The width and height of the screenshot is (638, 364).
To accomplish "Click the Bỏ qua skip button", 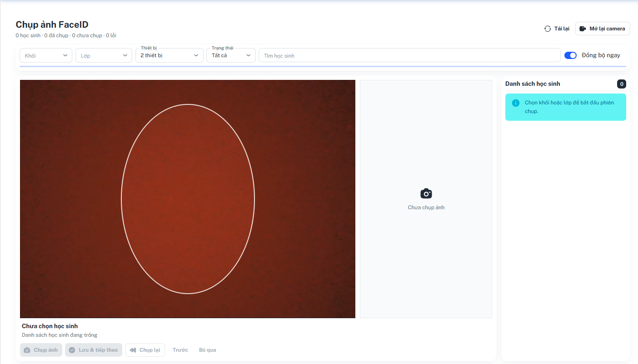I will pyautogui.click(x=208, y=350).
